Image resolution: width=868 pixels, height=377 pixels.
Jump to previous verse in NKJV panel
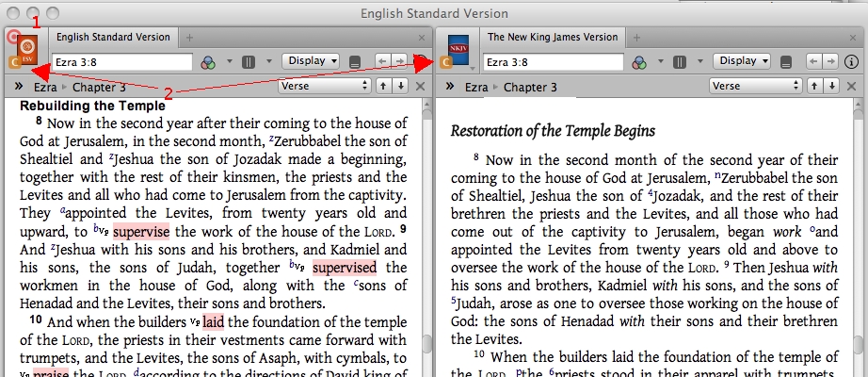(x=813, y=86)
